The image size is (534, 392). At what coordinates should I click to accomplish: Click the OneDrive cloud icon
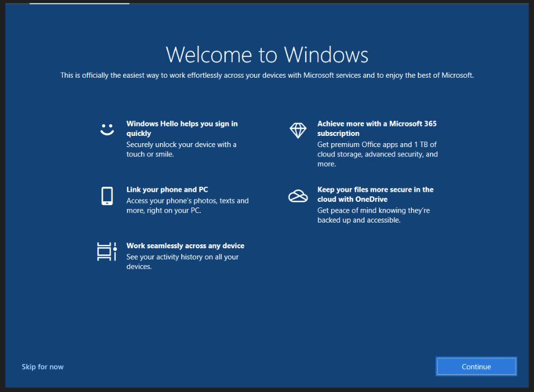point(298,196)
